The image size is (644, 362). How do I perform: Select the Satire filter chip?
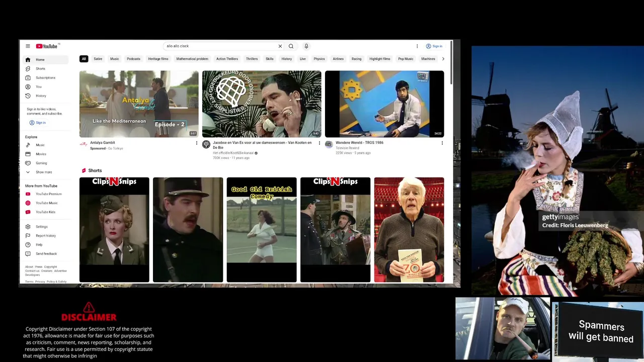(x=98, y=59)
